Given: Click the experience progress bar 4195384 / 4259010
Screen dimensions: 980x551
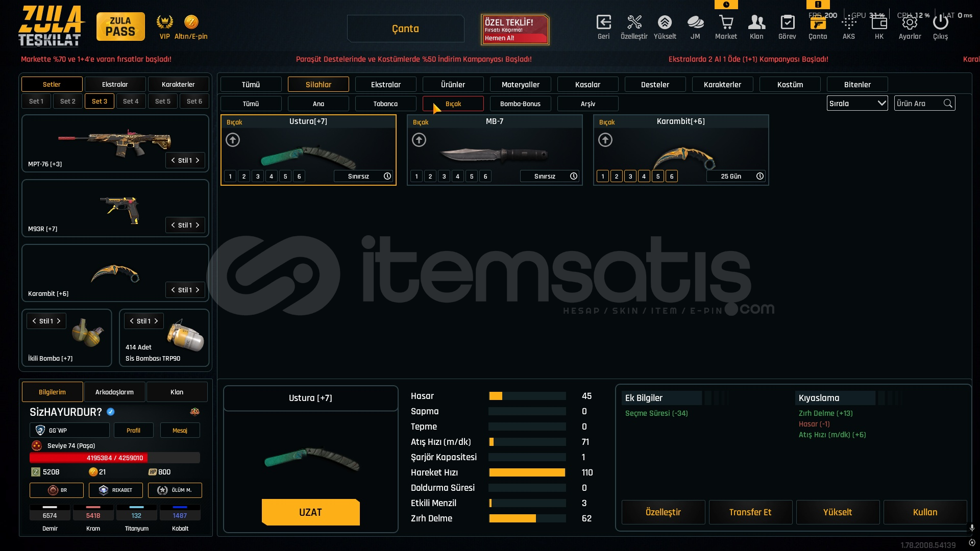Looking at the screenshot, I should [x=115, y=458].
